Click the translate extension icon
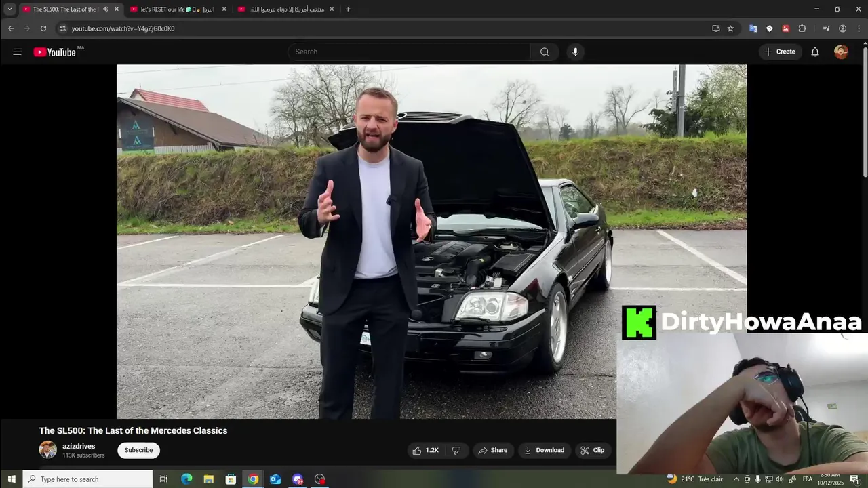This screenshot has width=868, height=488. pos(753,28)
